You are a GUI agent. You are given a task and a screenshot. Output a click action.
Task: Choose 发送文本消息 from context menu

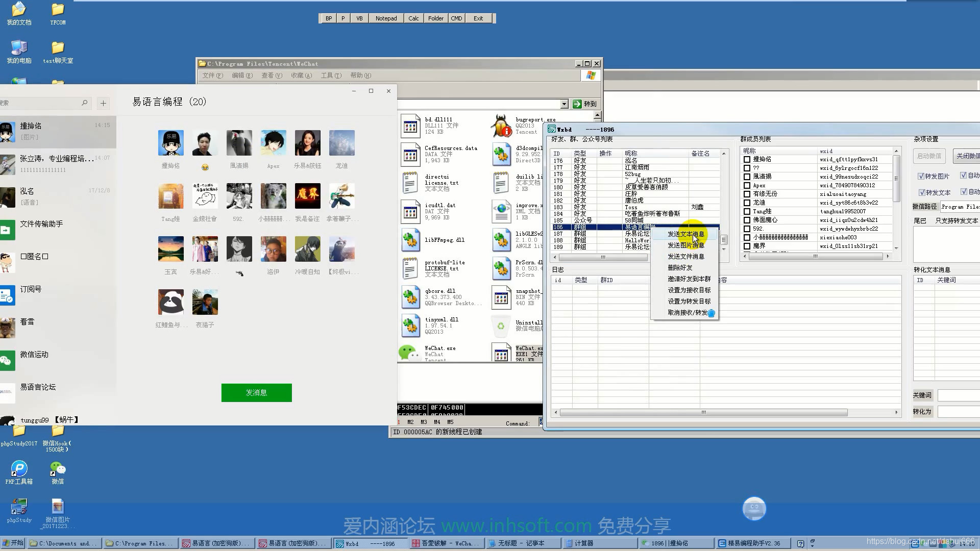(x=685, y=234)
